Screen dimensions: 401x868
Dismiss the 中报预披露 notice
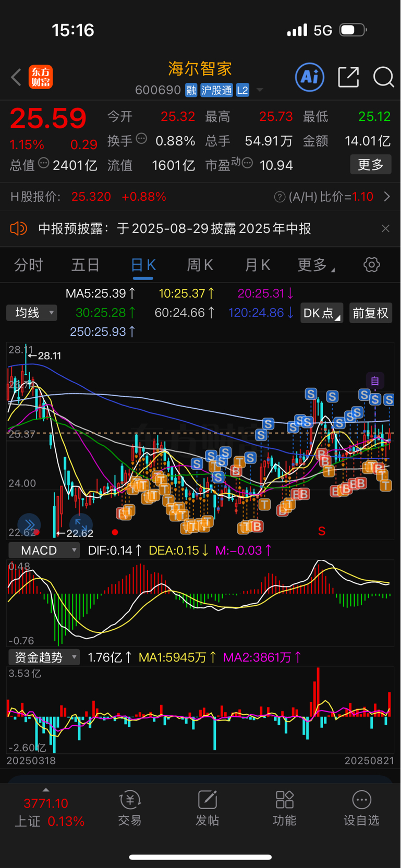coord(385,228)
